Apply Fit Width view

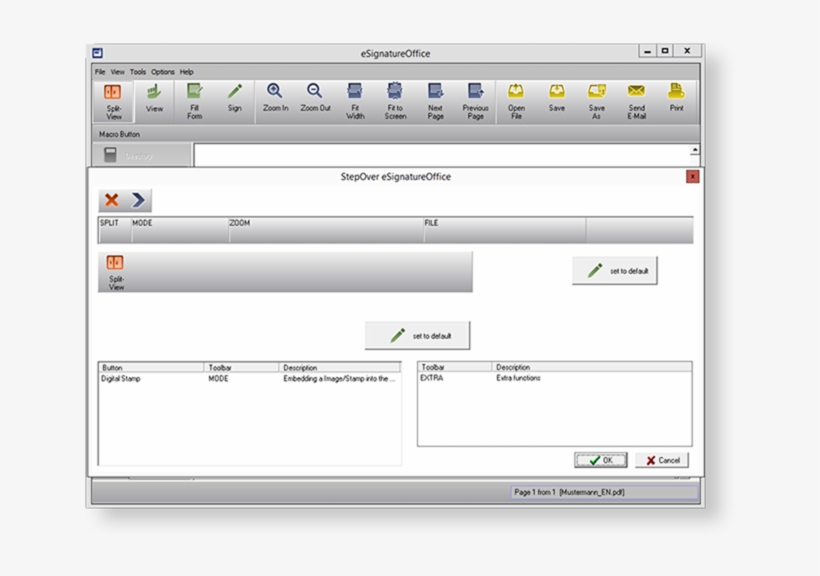355,101
